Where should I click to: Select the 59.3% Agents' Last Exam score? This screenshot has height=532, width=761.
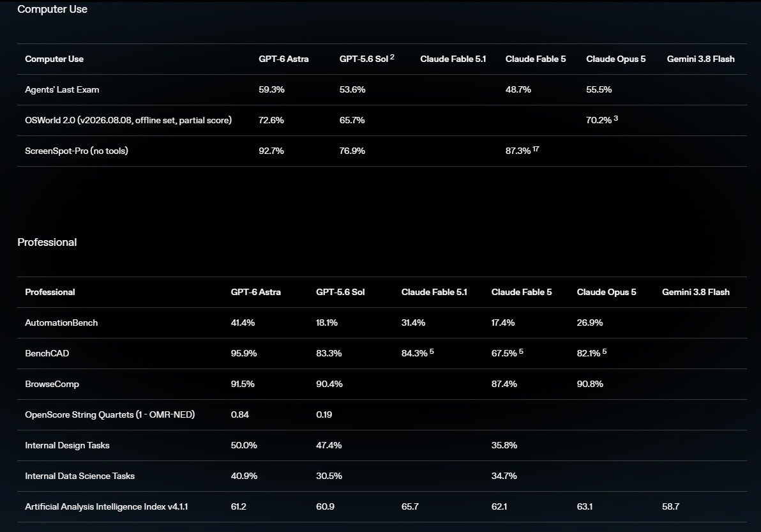point(272,90)
